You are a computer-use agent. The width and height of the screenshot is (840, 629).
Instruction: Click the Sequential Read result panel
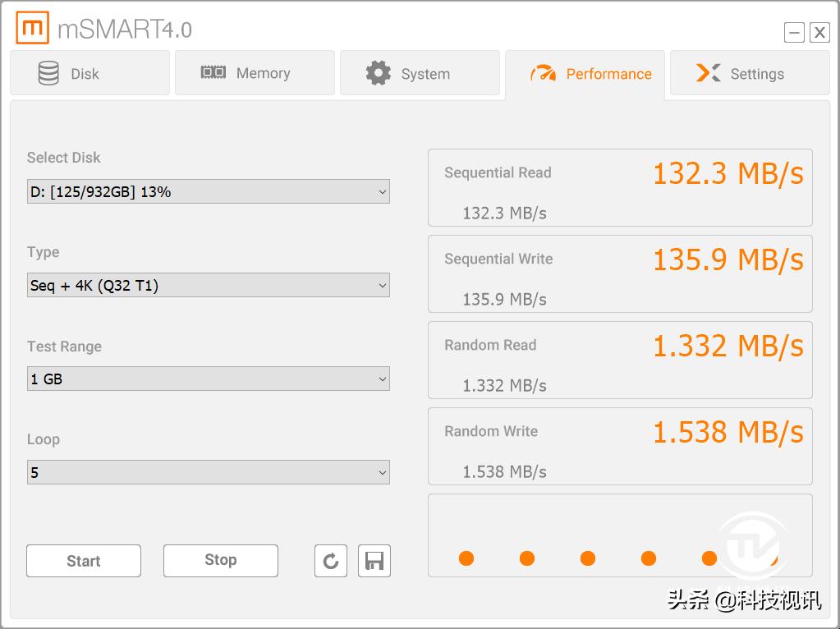[x=620, y=187]
